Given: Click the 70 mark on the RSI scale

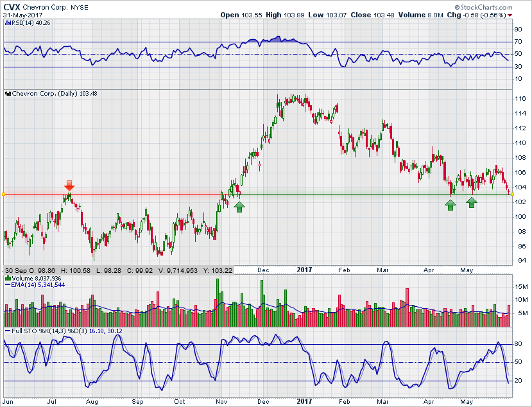Looking at the screenshot, I should pos(518,42).
